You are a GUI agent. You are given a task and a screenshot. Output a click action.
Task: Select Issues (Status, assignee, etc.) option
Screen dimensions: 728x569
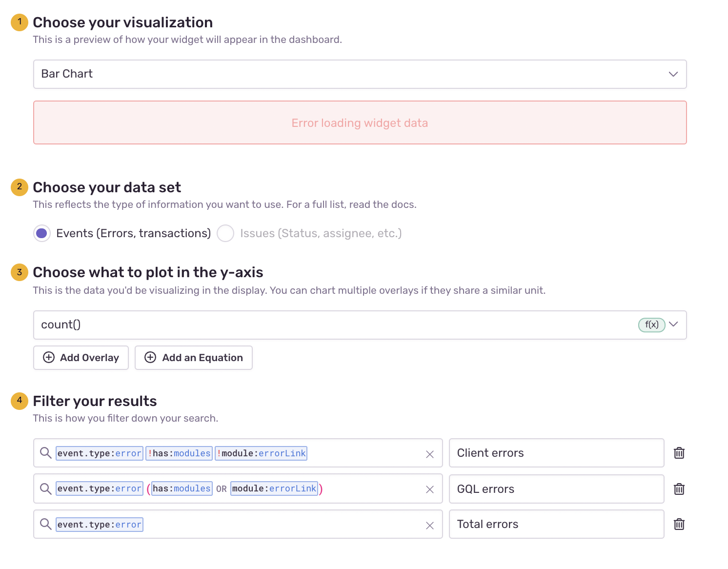[x=225, y=233]
